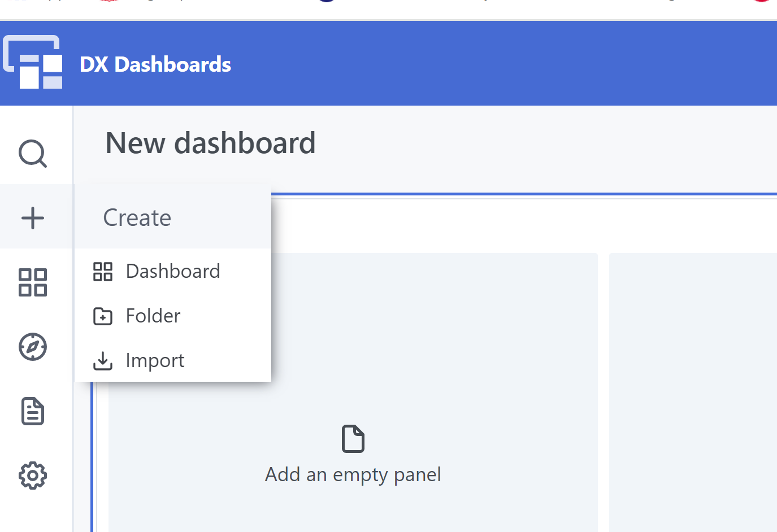Image resolution: width=777 pixels, height=532 pixels.
Task: Click the document icon in the sidebar
Action: click(x=33, y=411)
